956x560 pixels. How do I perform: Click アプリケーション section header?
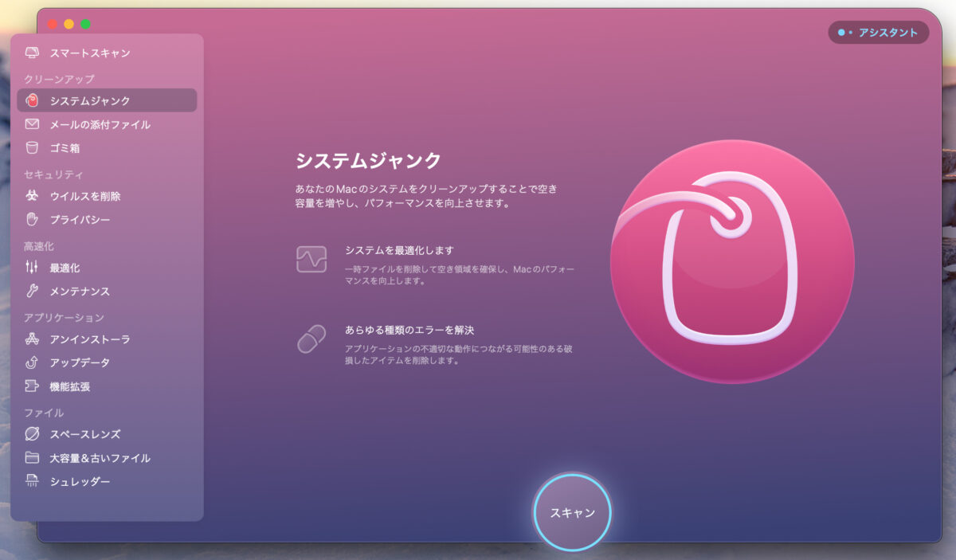(64, 317)
